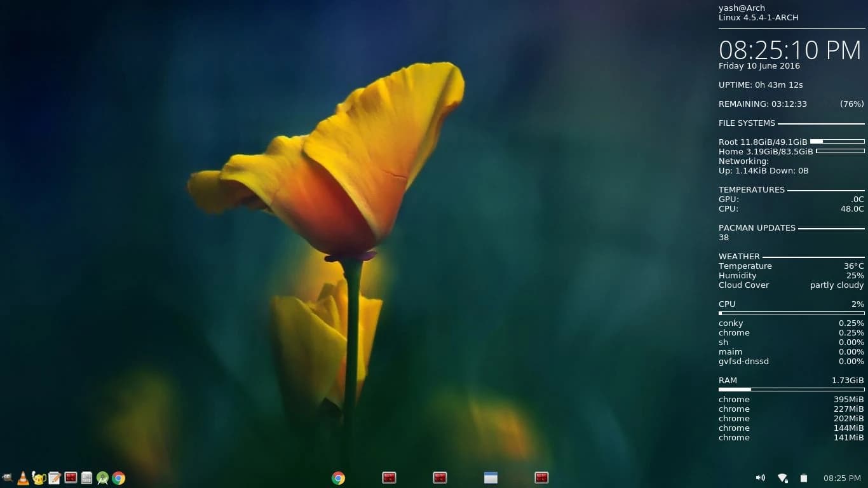Select the pacman updates count 38

coord(724,237)
